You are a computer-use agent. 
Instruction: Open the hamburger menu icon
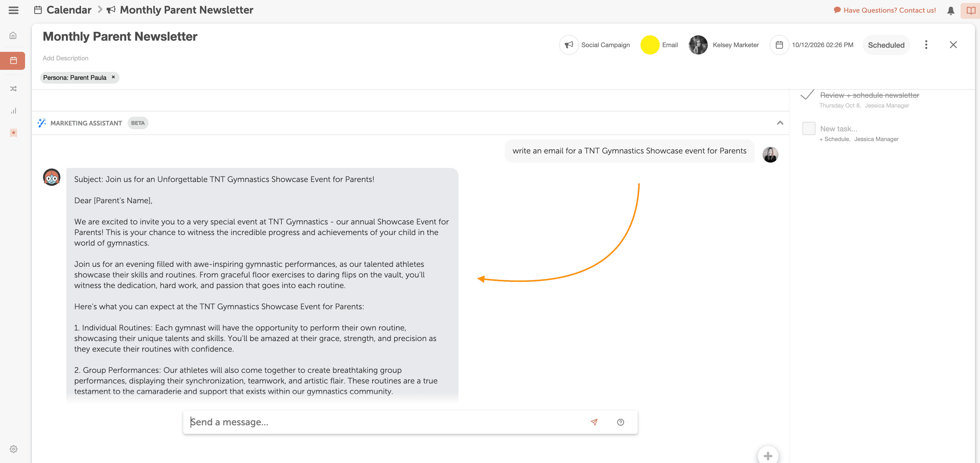[13, 10]
